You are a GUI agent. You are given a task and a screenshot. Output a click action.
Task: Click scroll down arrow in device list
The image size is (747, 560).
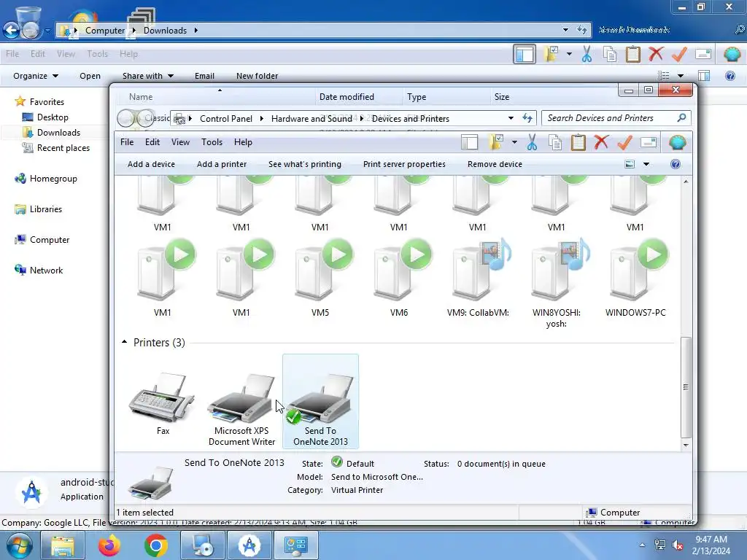tap(686, 446)
